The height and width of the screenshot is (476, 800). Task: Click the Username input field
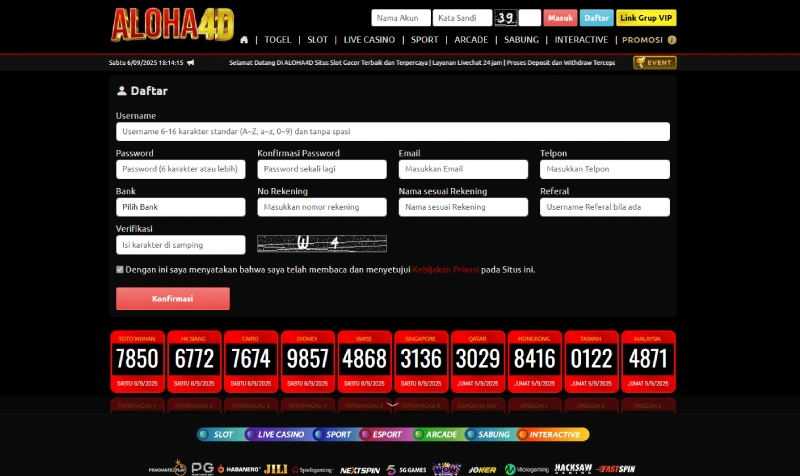coord(392,131)
